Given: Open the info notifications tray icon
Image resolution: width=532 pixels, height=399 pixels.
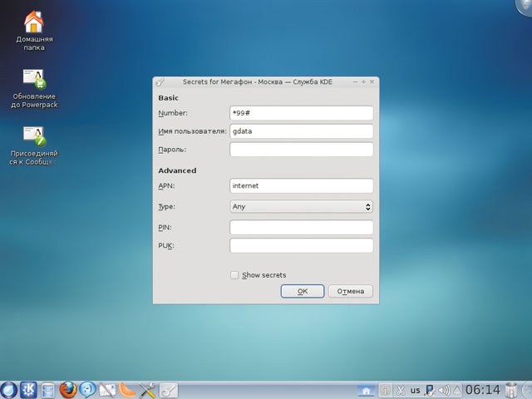Looking at the screenshot, I should coord(384,390).
